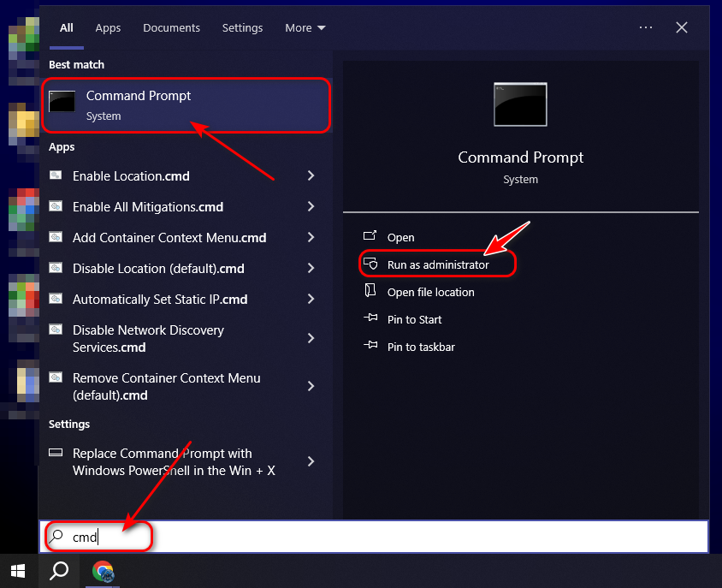Click the search box containing cmd
This screenshot has width=722, height=588.
click(x=374, y=537)
